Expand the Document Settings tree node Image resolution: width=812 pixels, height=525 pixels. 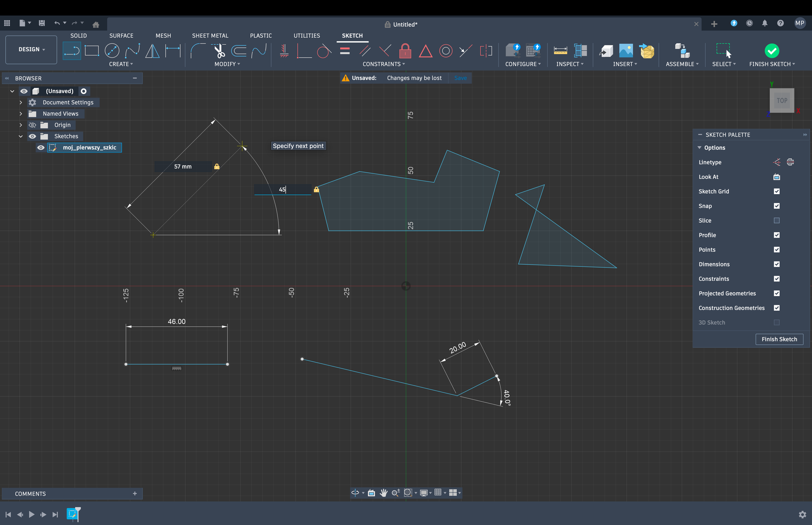[21, 103]
